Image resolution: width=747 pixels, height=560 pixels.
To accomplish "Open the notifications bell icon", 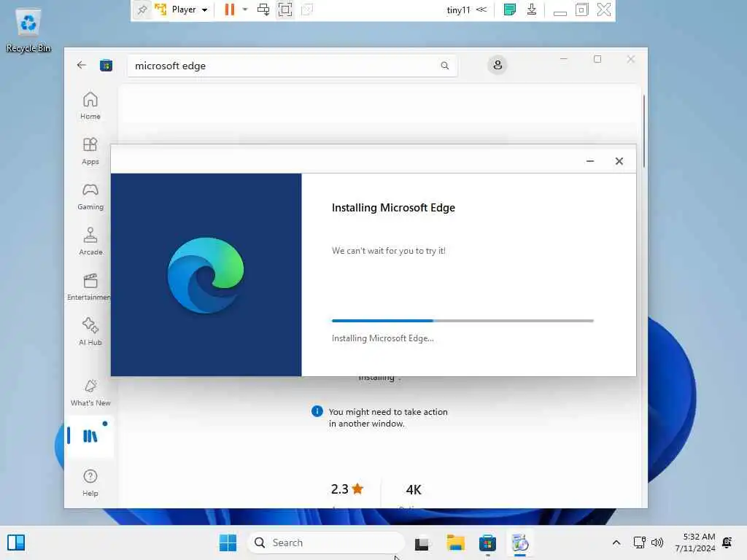I will coord(727,542).
